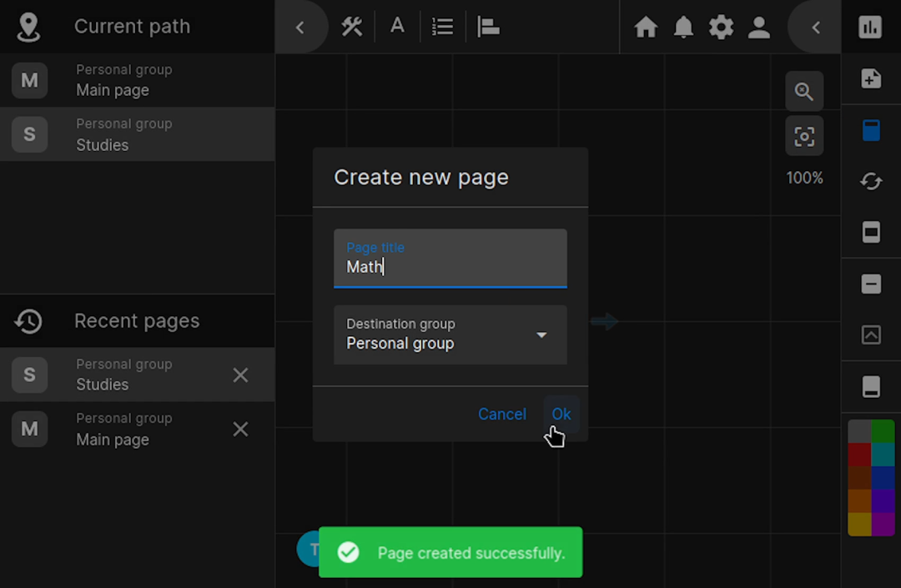Click the fit-to-screen focus icon

(804, 137)
